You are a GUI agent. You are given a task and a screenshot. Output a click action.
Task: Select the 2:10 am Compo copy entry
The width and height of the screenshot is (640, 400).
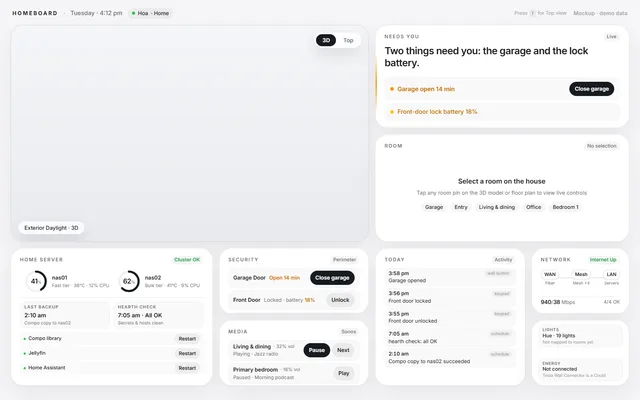pos(450,358)
